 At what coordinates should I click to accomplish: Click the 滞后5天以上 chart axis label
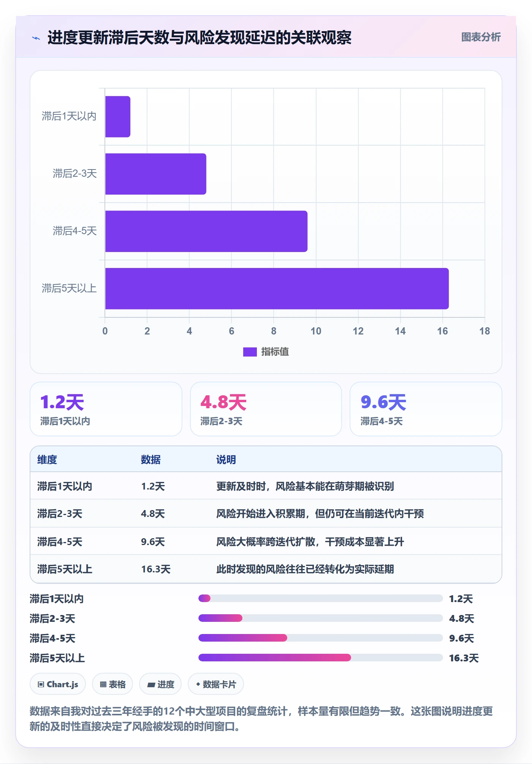69,288
